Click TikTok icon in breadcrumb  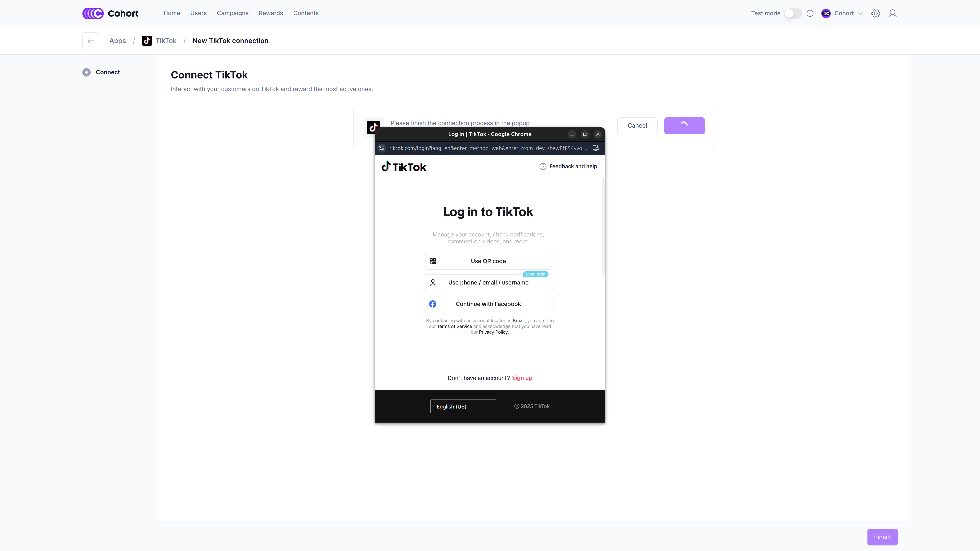(x=147, y=41)
